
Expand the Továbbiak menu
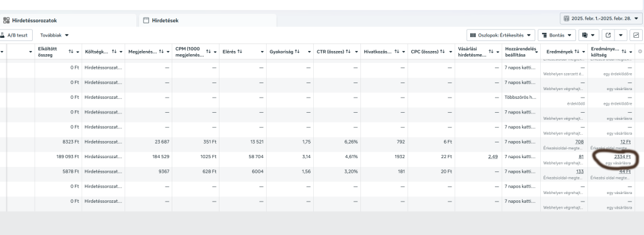tap(55, 35)
